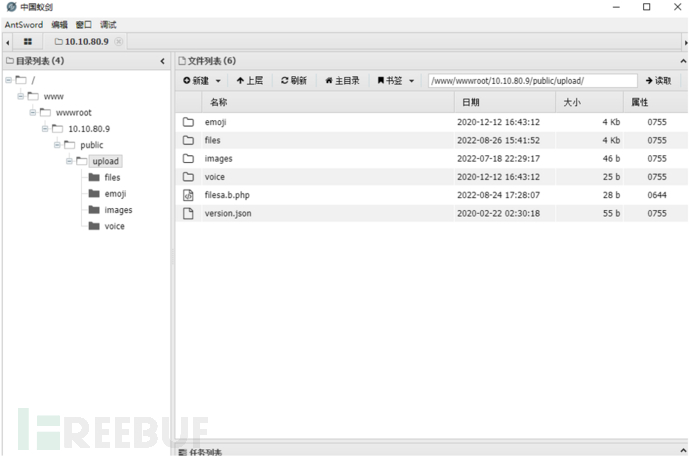This screenshot has height=457, width=690.
Task: Click the 新建 button
Action: 196,80
